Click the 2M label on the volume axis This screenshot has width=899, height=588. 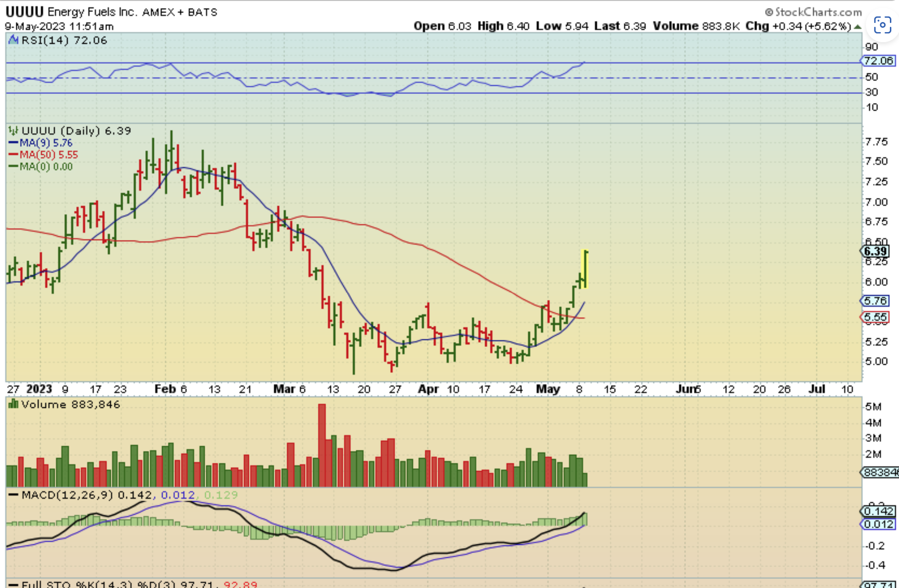pyautogui.click(x=873, y=454)
